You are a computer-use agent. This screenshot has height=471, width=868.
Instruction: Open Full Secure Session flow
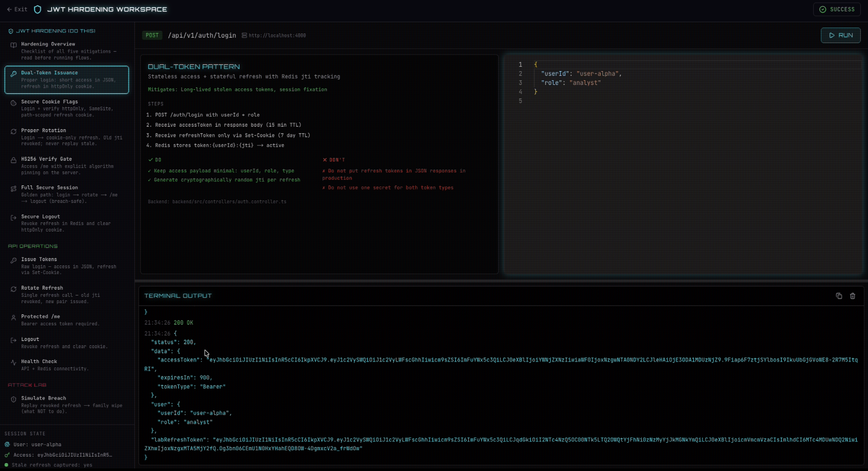click(67, 194)
